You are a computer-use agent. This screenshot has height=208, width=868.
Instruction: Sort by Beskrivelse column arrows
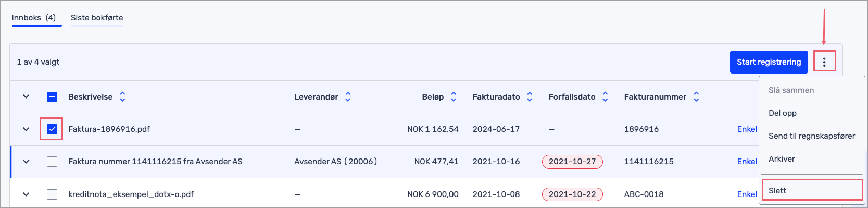click(122, 96)
